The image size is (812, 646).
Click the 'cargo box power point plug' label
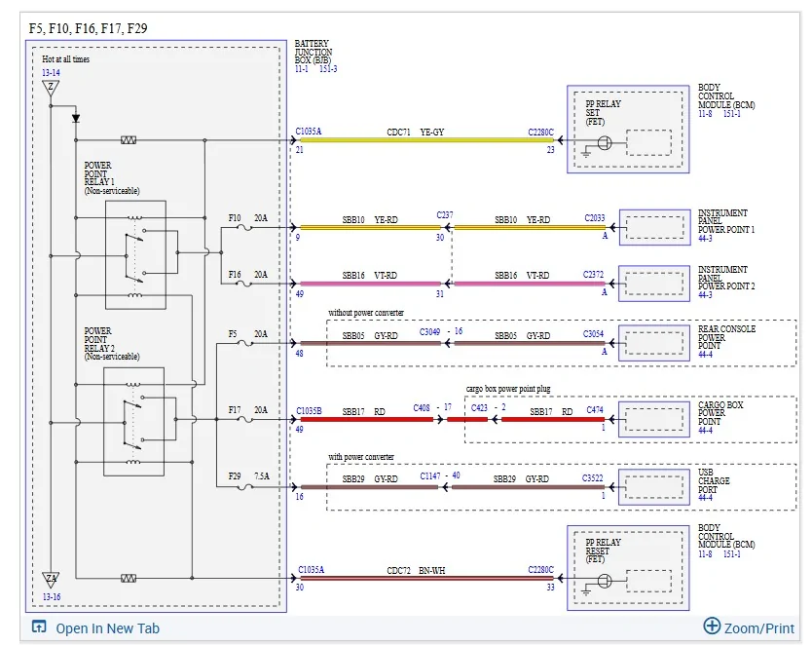(508, 389)
